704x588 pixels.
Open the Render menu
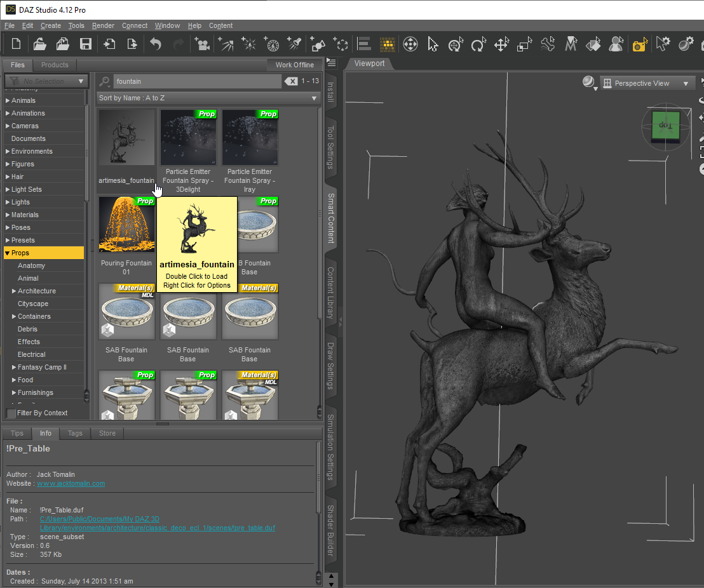tap(103, 25)
